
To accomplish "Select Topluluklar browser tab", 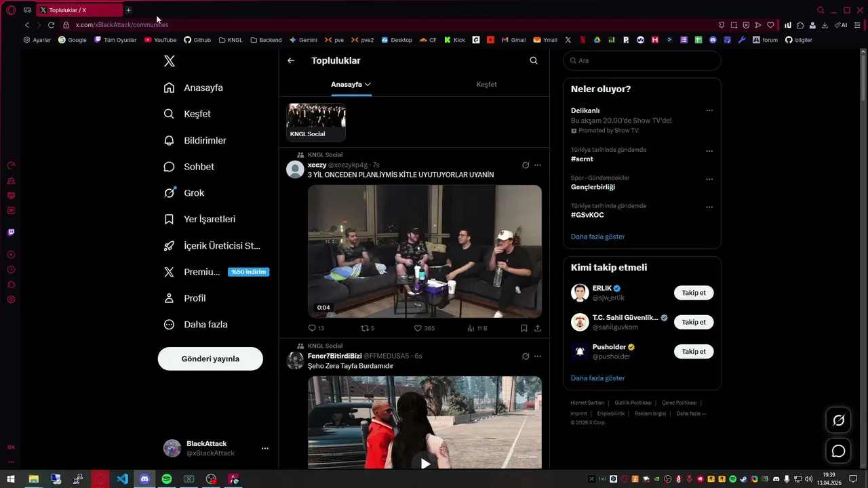I will pyautogui.click(x=79, y=10).
